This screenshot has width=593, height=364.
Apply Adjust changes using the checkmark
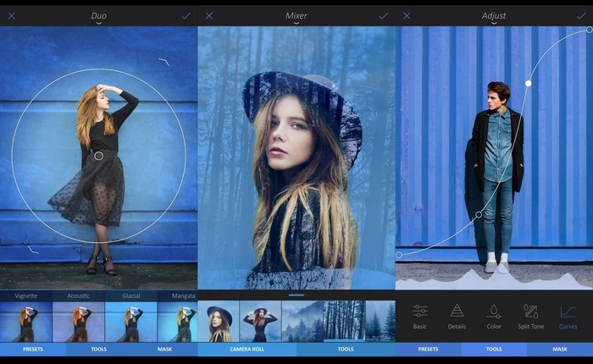(581, 15)
